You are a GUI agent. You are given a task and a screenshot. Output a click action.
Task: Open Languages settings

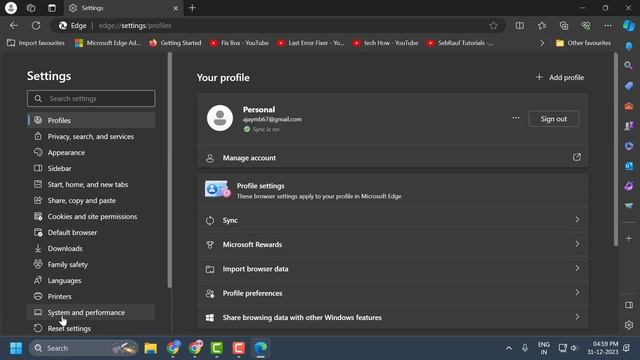click(91, 280)
